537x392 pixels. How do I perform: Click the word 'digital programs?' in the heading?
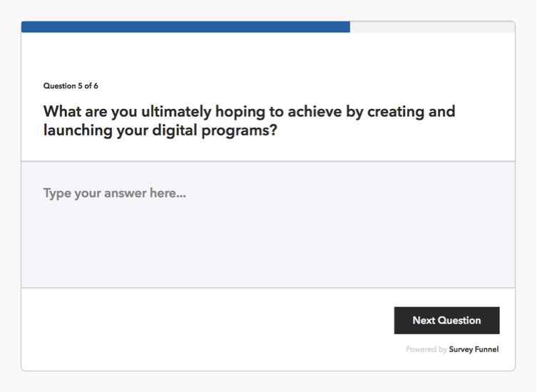click(x=215, y=130)
